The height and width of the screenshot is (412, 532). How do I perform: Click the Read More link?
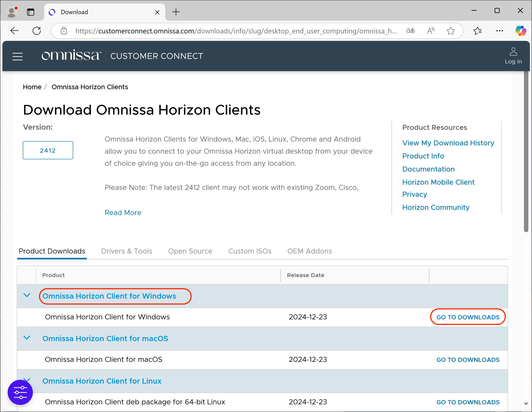click(x=123, y=212)
